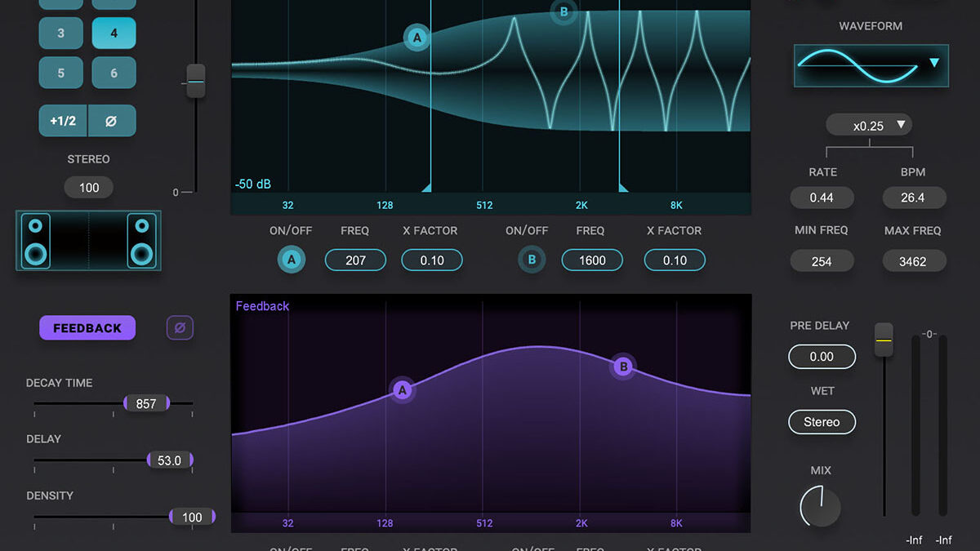Click the Max Freq field showing 3462

pos(914,261)
